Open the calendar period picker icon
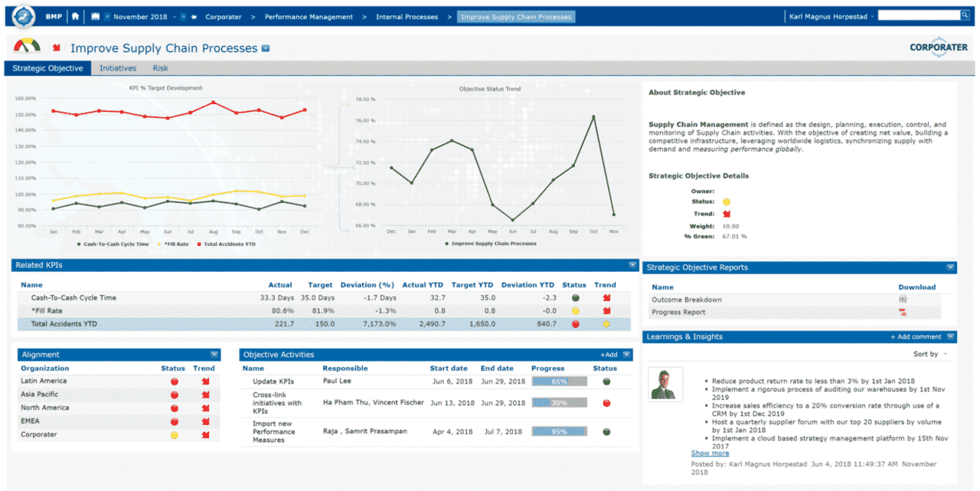The height and width of the screenshot is (491, 980). coord(95,16)
